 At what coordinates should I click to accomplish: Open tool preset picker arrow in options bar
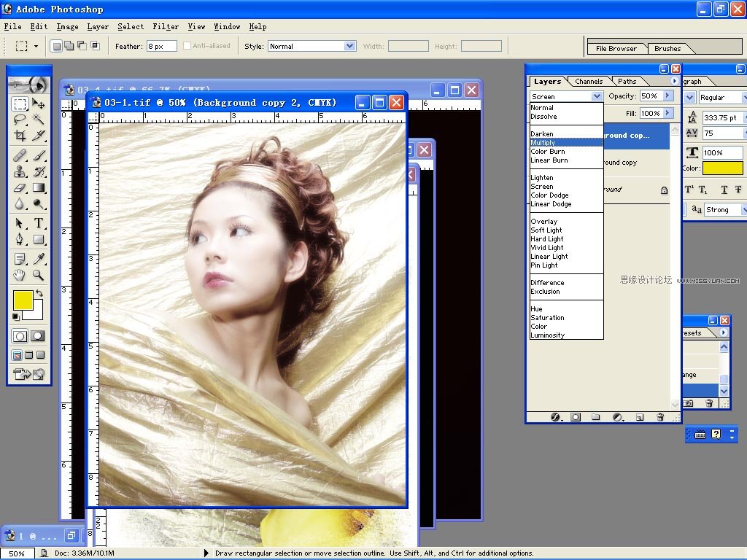36,46
